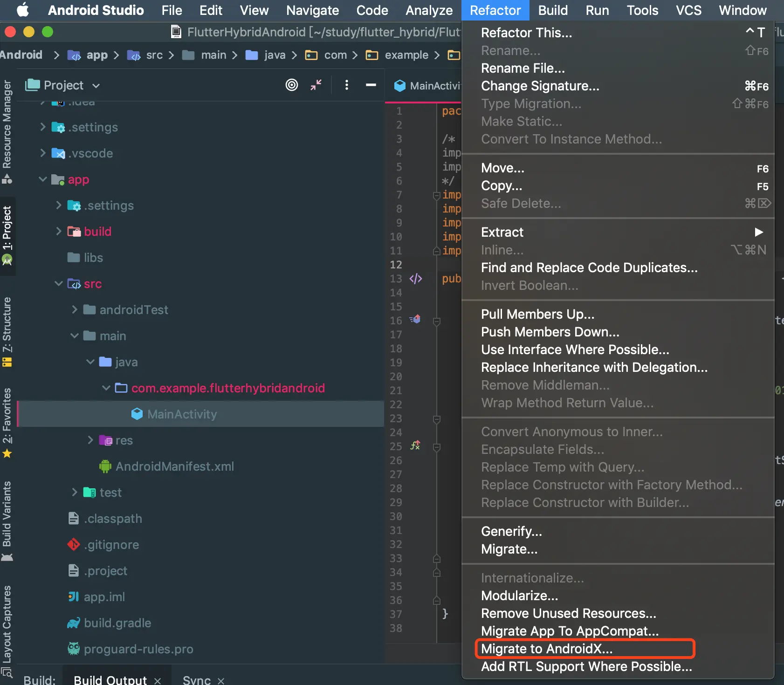Click the gutter override icon on line 16
This screenshot has width=784, height=685.
coord(415,320)
